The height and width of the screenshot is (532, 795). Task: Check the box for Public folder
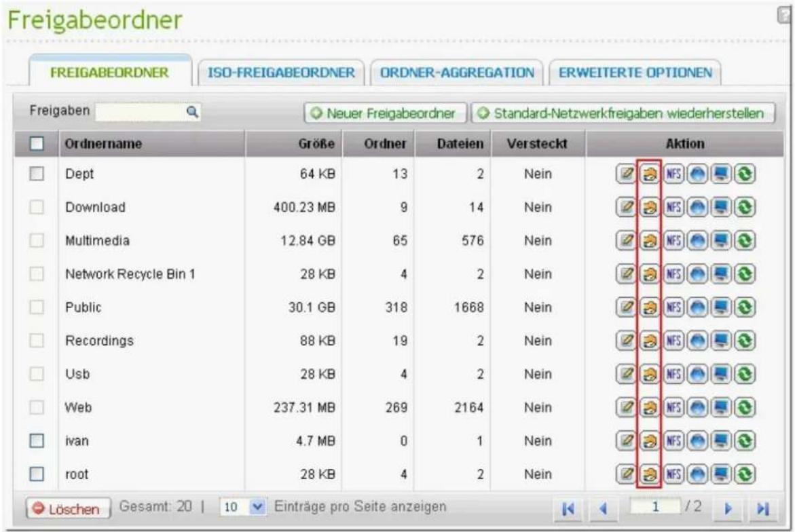(x=37, y=307)
